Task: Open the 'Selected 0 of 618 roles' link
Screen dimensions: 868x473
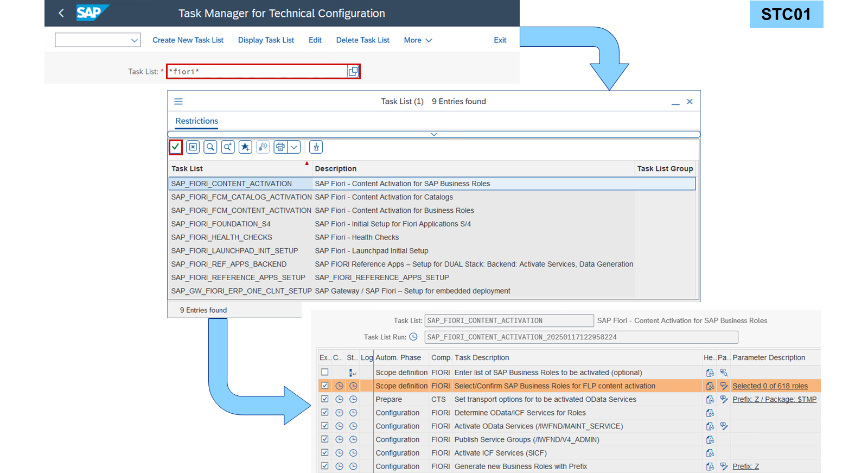Action: coord(770,386)
